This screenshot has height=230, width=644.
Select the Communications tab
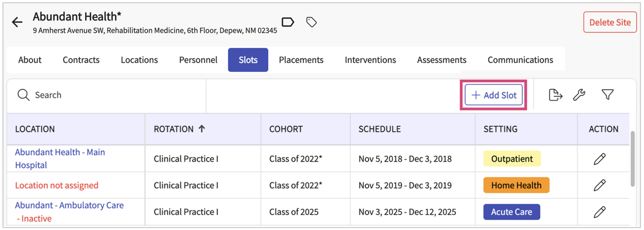[x=520, y=60]
